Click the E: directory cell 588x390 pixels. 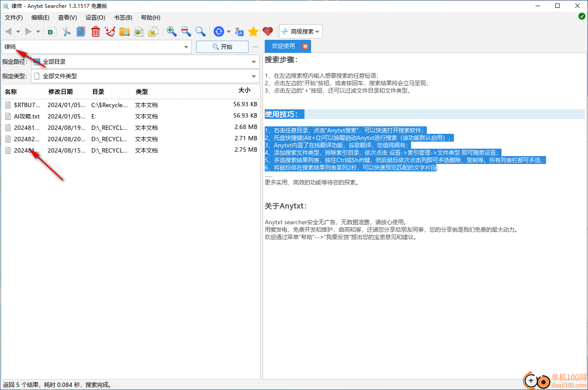click(93, 116)
